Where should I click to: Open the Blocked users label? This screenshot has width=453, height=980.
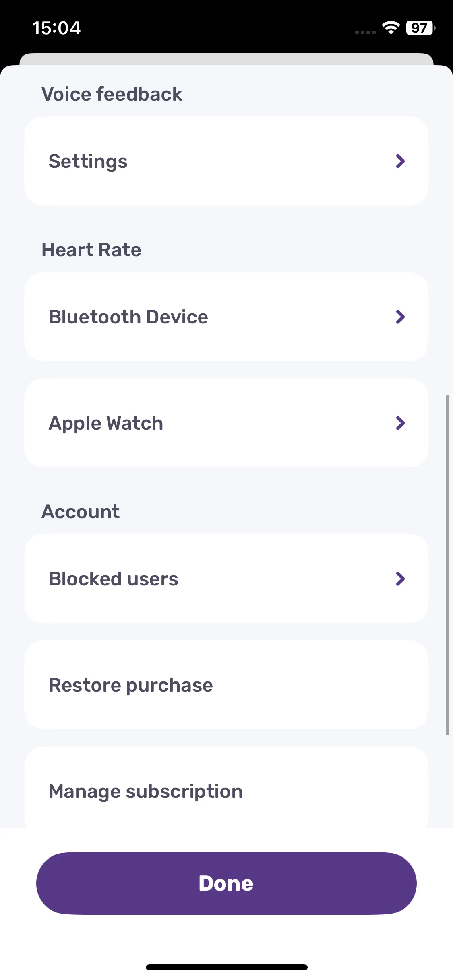pos(114,579)
